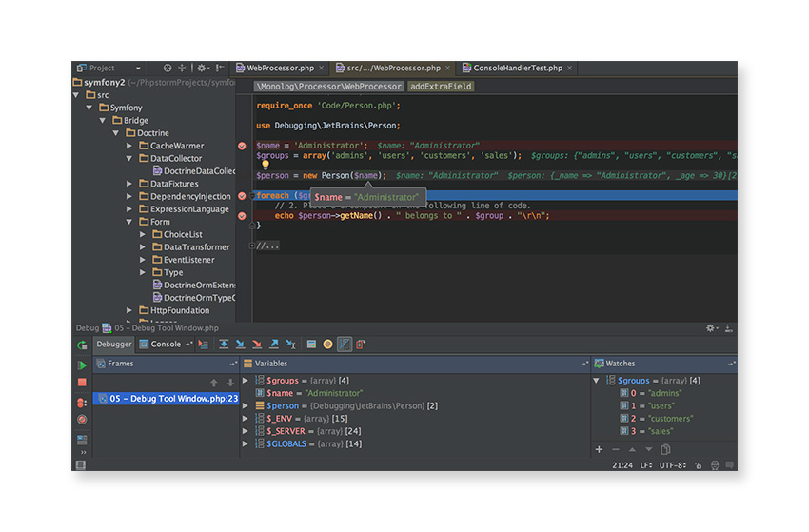Viewport: 809px width, 532px height.
Task: Click the inspector face icon in status bar
Action: point(715,465)
